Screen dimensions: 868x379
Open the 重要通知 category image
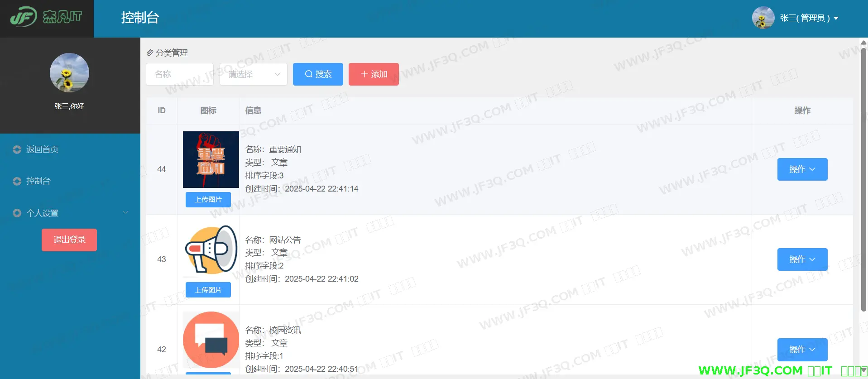click(211, 159)
